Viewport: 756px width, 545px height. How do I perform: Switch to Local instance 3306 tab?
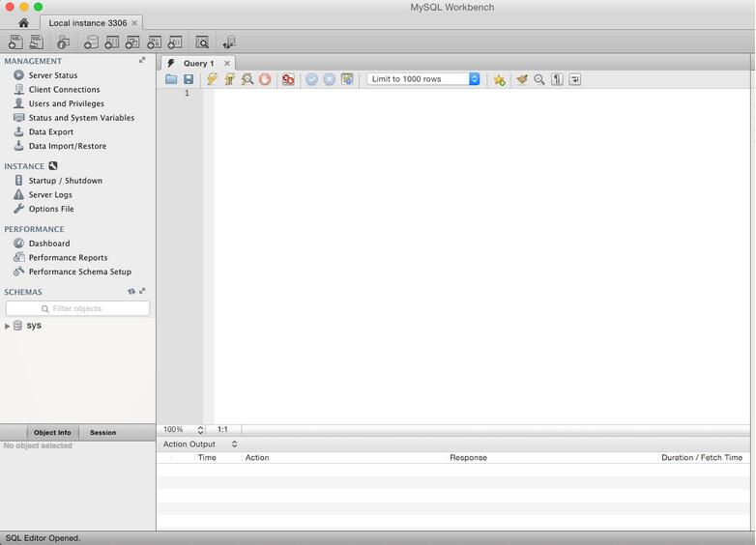(87, 22)
